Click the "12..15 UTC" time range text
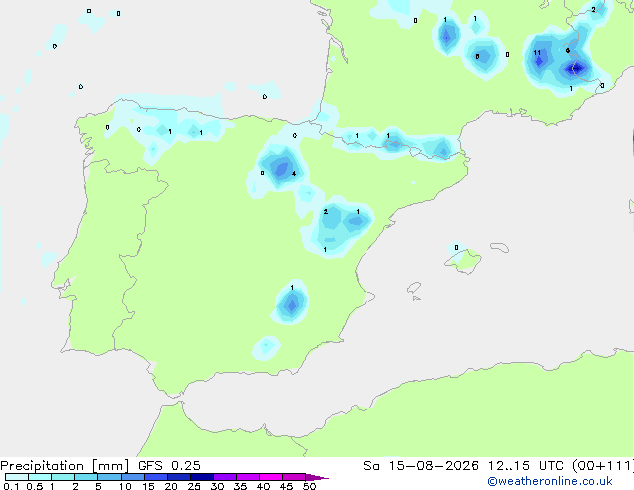The height and width of the screenshot is (490, 634). (525, 466)
